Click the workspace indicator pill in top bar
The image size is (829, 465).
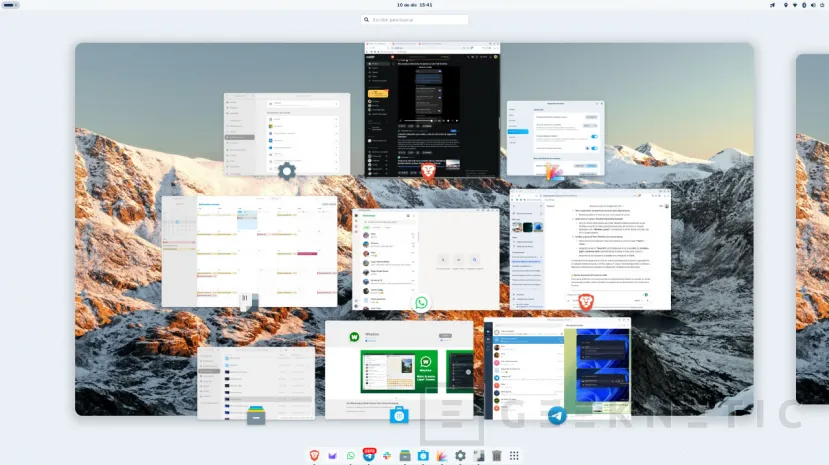click(x=10, y=5)
